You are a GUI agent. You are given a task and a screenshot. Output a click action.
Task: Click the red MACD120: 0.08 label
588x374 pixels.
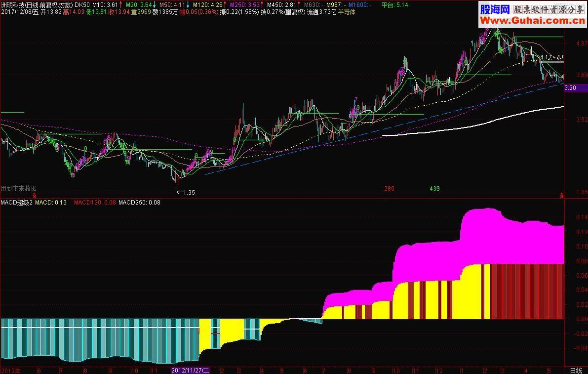pos(95,203)
